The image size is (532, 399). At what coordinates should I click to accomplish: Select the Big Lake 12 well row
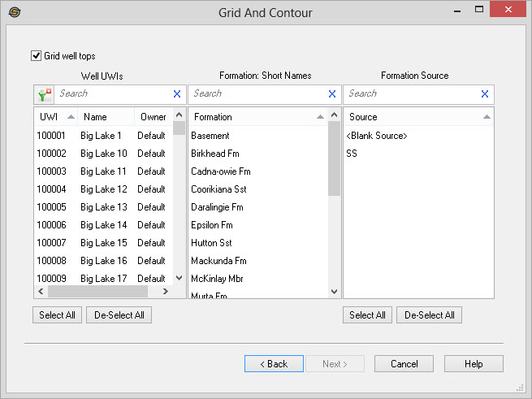tap(103, 189)
